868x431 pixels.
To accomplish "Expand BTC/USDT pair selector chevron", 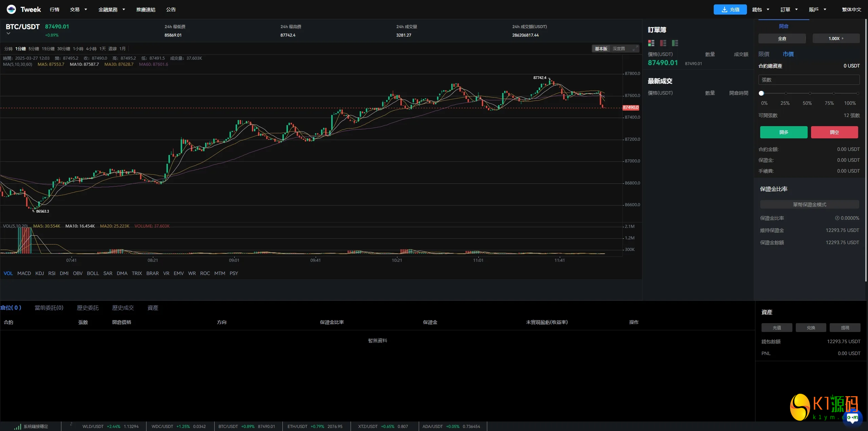I will (x=8, y=34).
